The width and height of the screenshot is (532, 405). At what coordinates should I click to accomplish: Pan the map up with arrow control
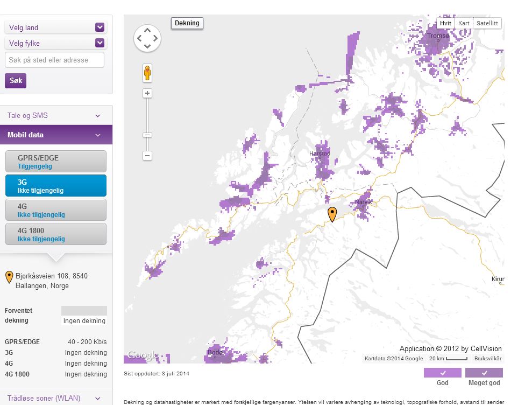click(x=147, y=31)
